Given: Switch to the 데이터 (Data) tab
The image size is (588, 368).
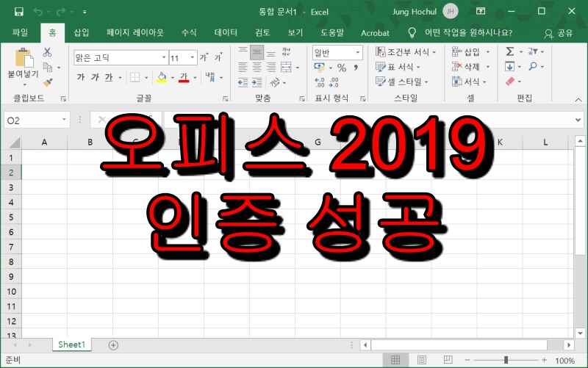Looking at the screenshot, I should [x=226, y=32].
